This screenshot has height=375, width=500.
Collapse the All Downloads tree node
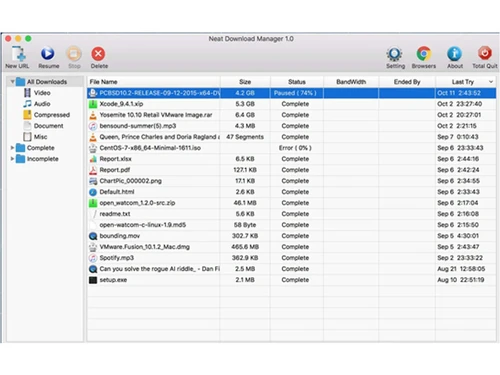[12, 82]
